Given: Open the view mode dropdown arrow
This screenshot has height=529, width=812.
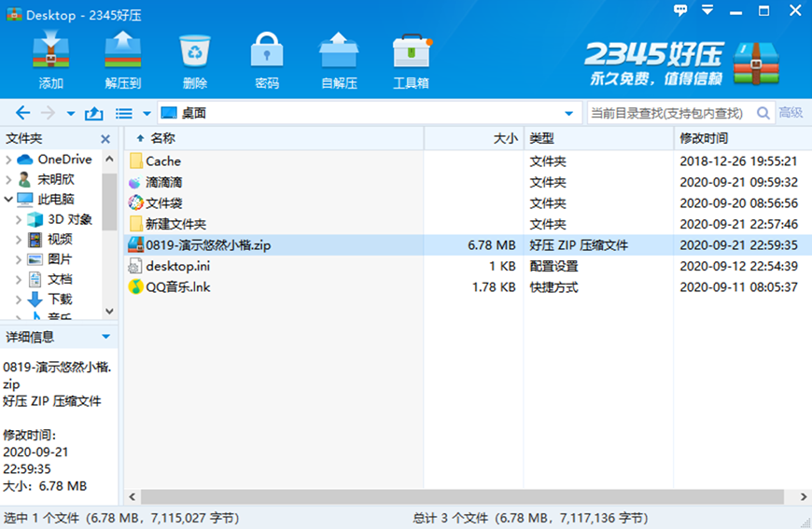Looking at the screenshot, I should coord(147,114).
